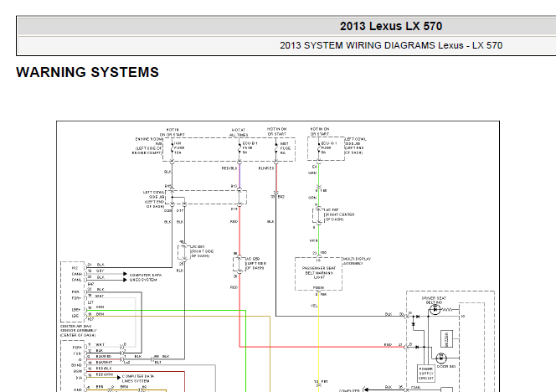Click the 'DOOR IND' lamp symbol
The image size is (556, 392).
click(440, 358)
